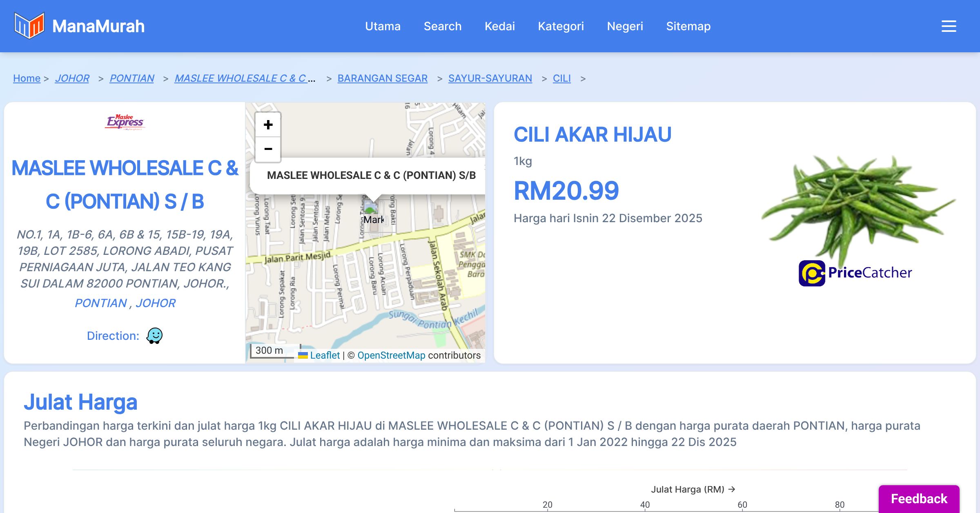
Task: Zoom out on the map
Action: 268,149
